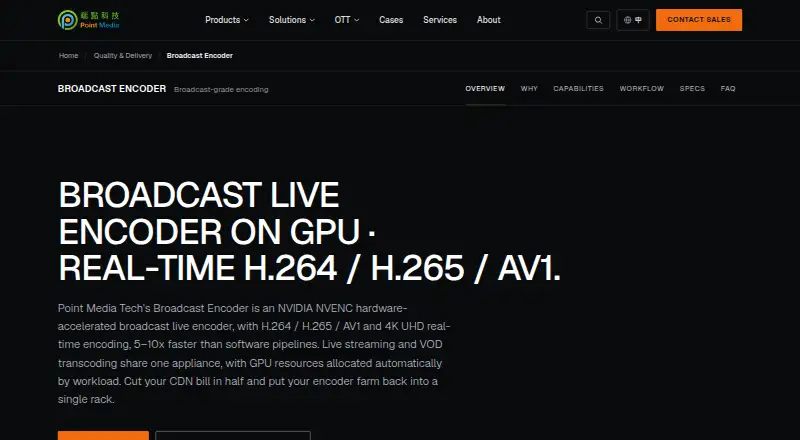Jump to the Specs section tab
Viewport: 800px width, 440px height.
pyautogui.click(x=692, y=88)
